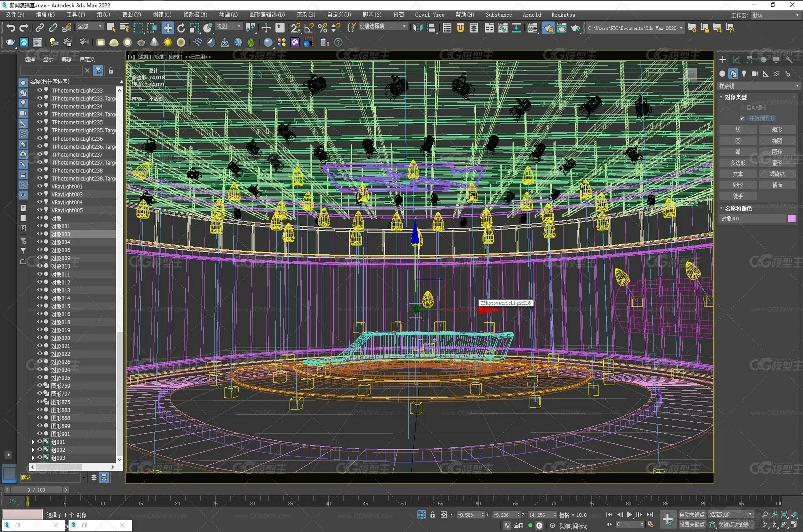The image size is (803, 532).
Task: Click the Select and Link chain icon
Action: coord(40,28)
